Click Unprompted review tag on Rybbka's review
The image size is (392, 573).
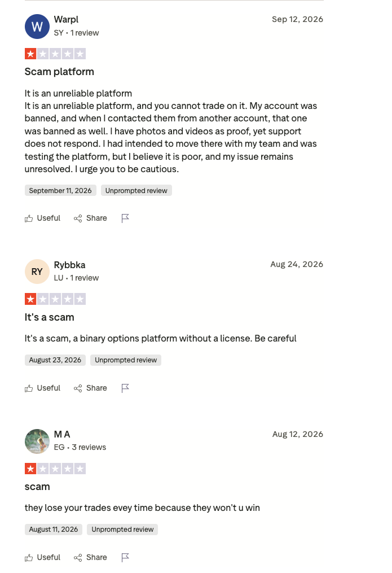(126, 360)
